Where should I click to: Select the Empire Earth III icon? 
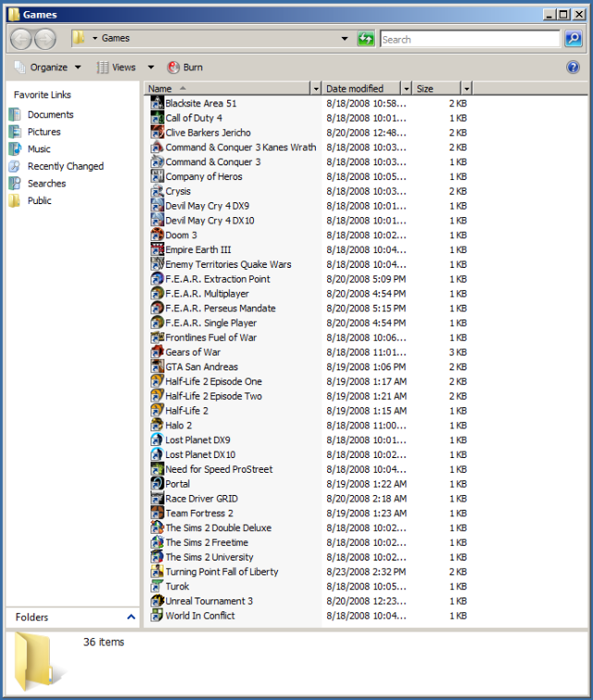click(x=157, y=249)
